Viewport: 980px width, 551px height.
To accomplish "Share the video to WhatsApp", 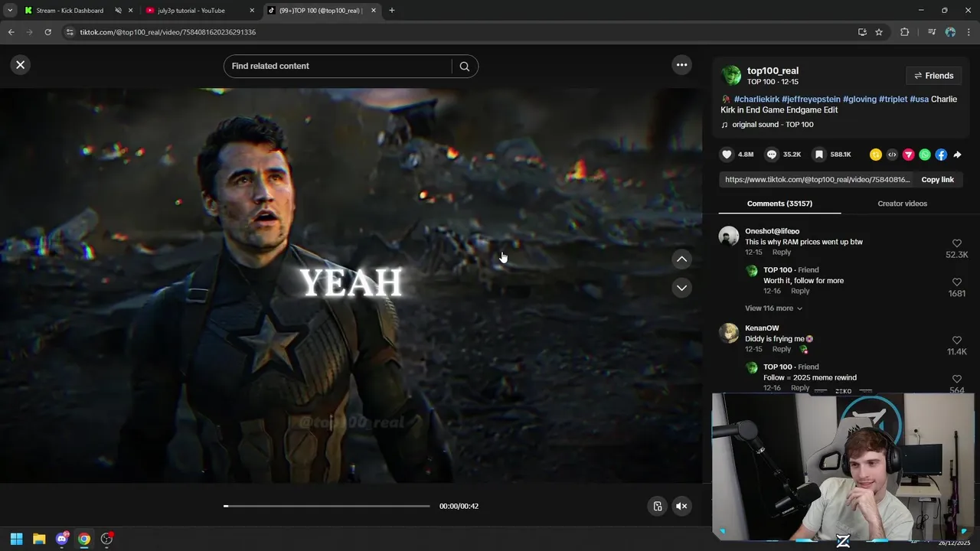I will 925,155.
